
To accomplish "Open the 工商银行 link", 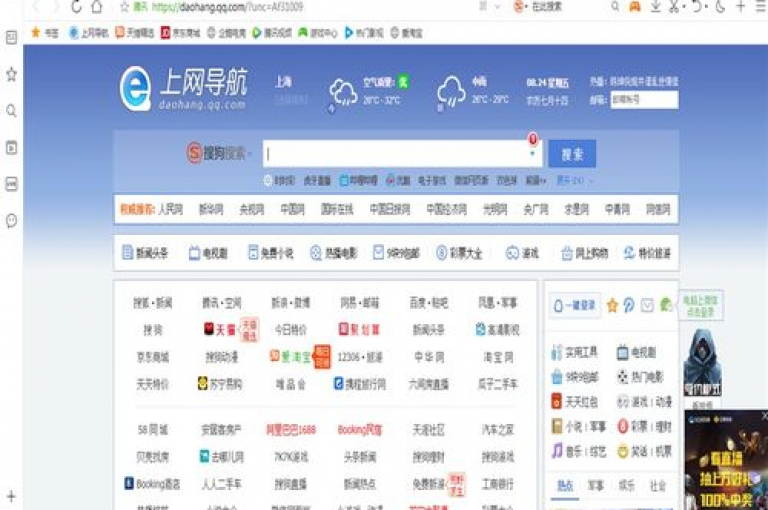I will click(x=498, y=484).
